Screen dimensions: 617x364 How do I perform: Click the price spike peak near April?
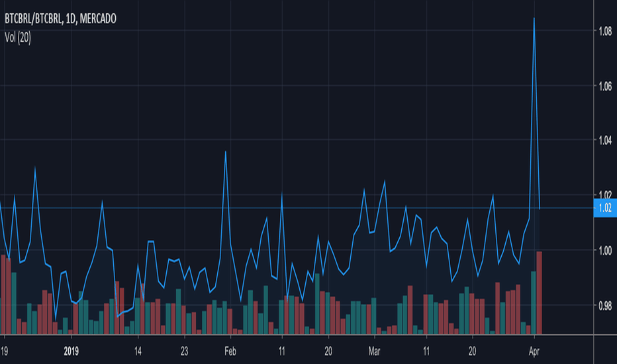point(534,19)
